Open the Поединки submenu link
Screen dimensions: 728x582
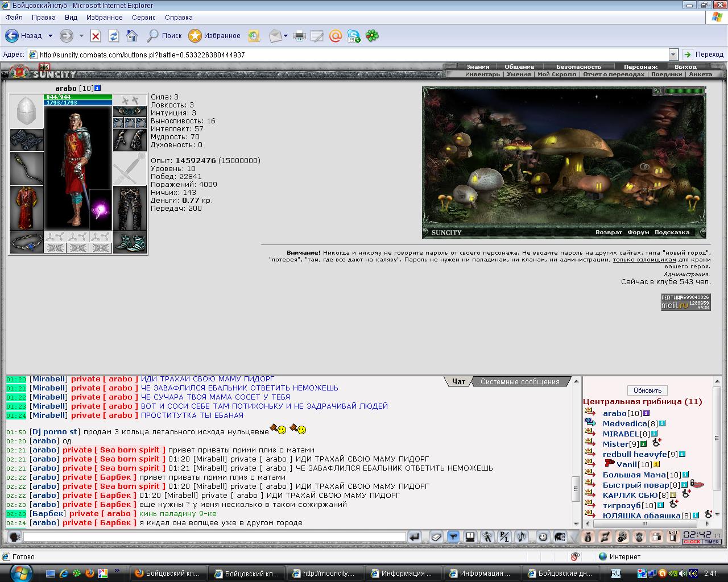tap(667, 74)
